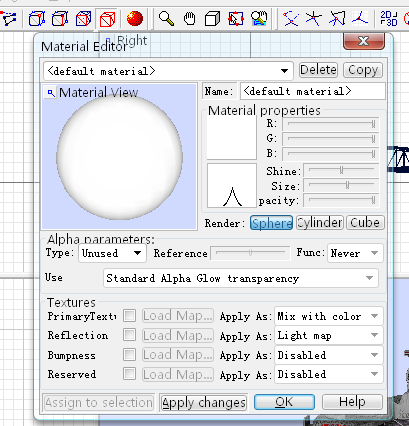Activate the hand pan tool
This screenshot has height=426, width=409.
click(189, 19)
